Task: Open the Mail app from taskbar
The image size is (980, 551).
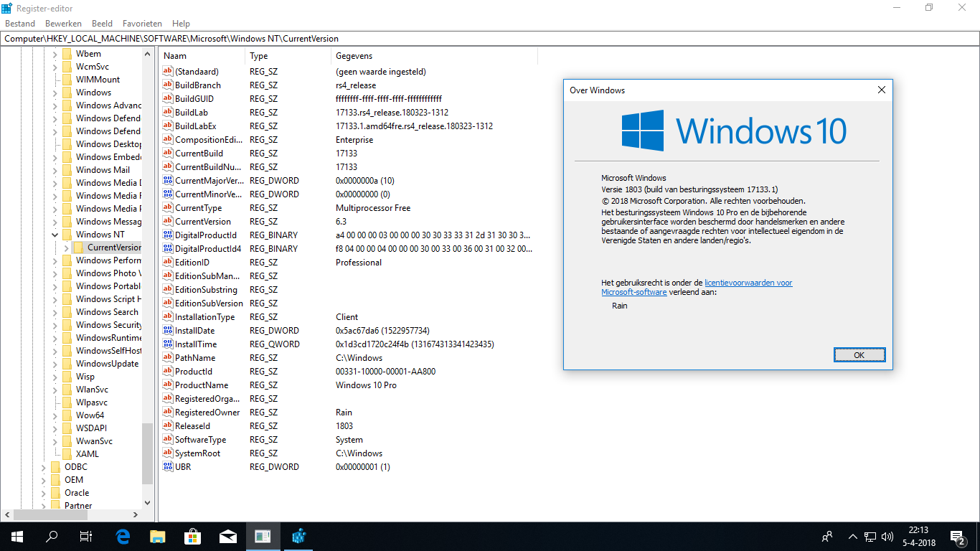Action: tap(228, 537)
